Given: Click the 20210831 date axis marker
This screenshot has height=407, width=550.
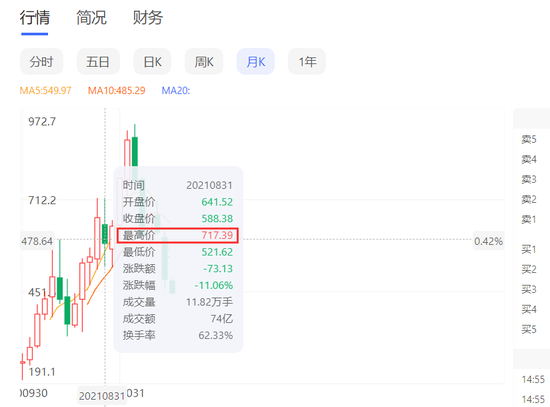Looking at the screenshot, I should (x=102, y=396).
